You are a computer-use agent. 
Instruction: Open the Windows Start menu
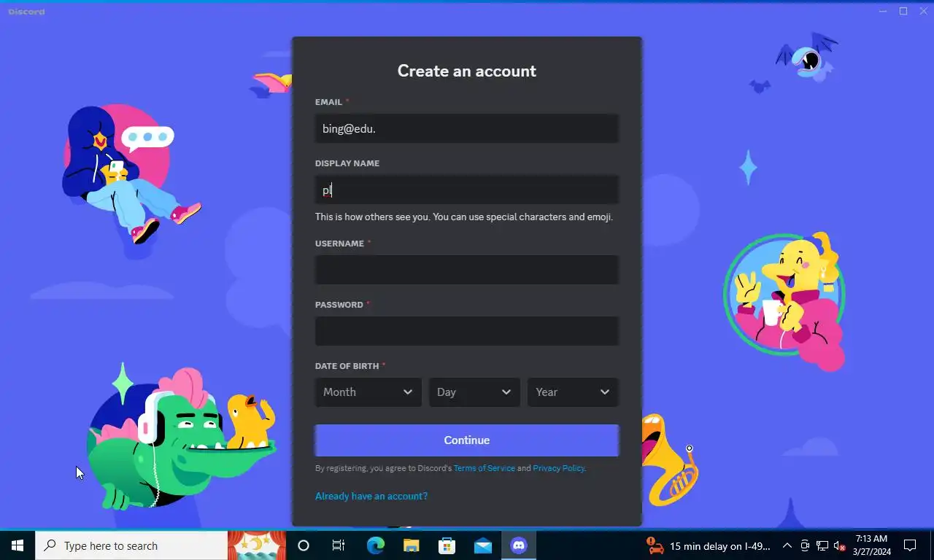coord(18,545)
